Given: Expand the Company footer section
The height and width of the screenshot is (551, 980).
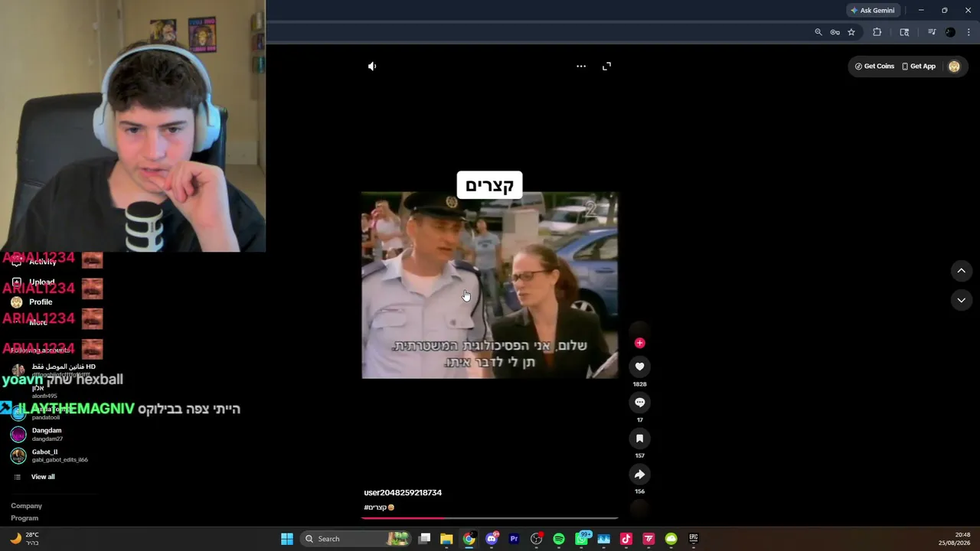Looking at the screenshot, I should point(27,506).
